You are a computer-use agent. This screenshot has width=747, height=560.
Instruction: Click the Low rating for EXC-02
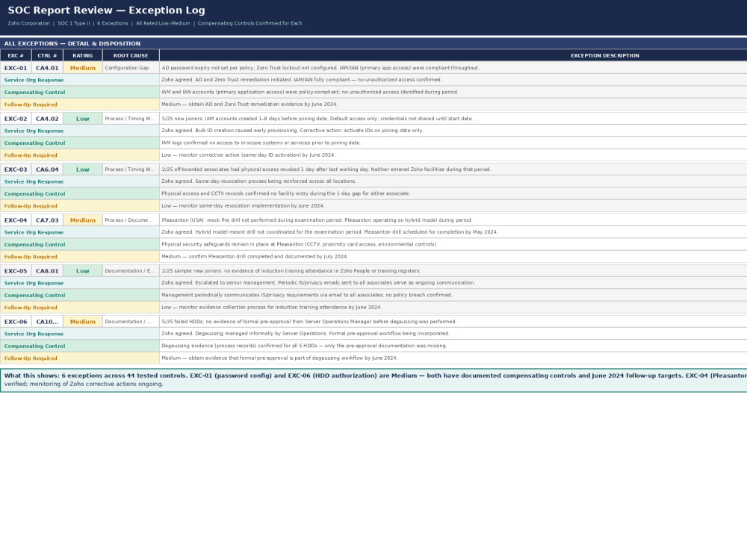click(83, 119)
